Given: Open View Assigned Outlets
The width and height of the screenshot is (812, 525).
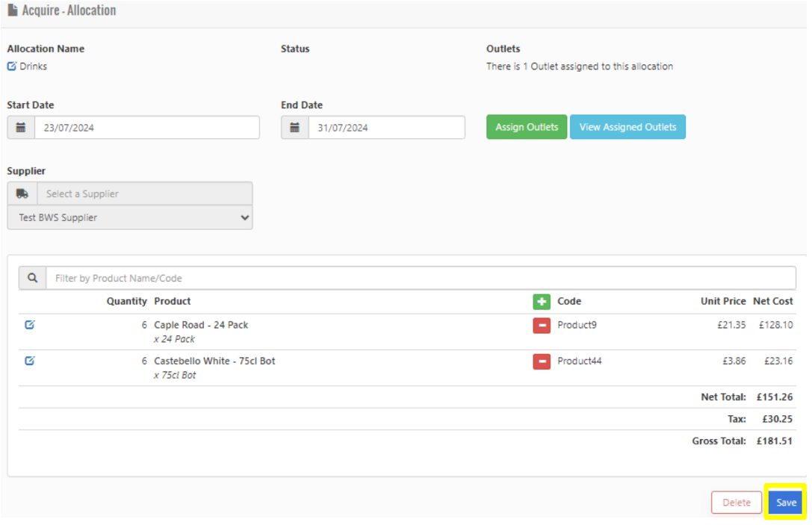Looking at the screenshot, I should (x=627, y=127).
